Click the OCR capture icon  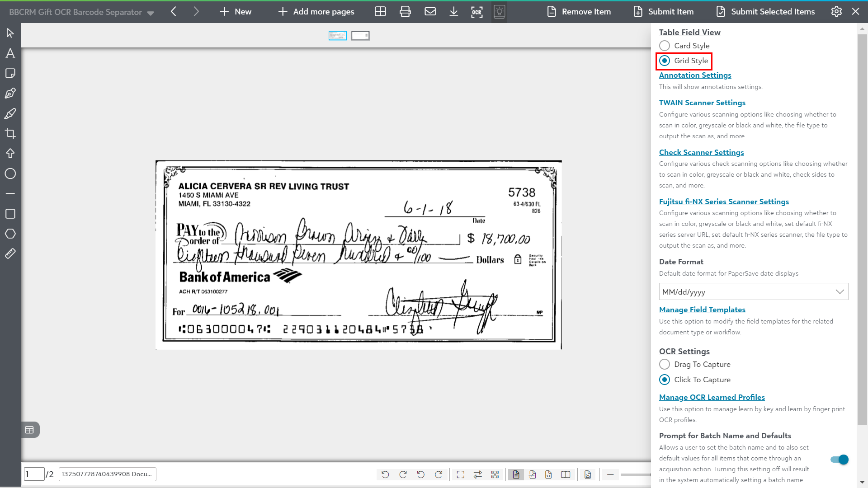pyautogui.click(x=476, y=12)
